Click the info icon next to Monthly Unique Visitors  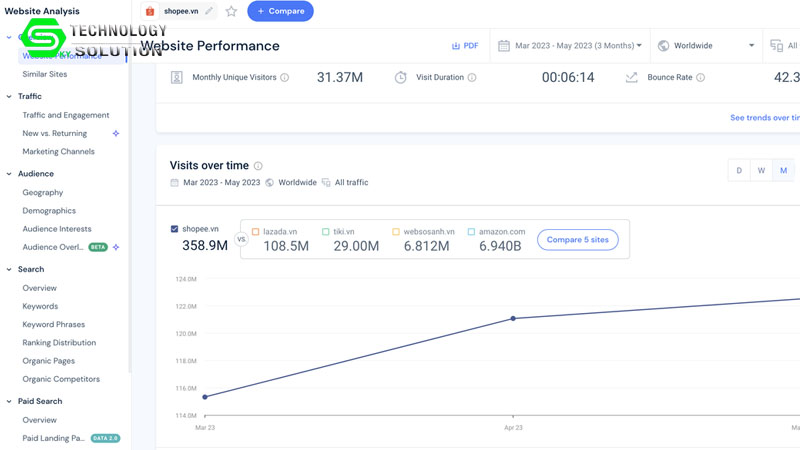coord(285,77)
